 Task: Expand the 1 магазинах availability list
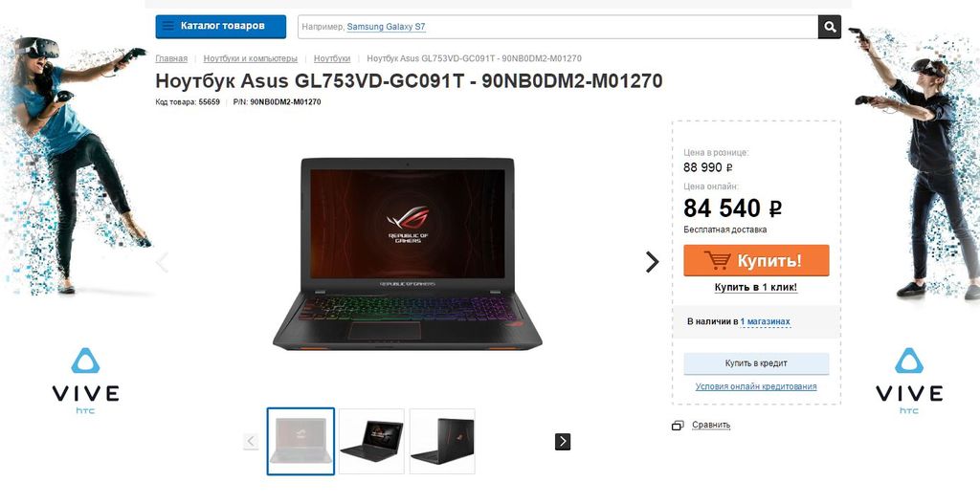765,321
